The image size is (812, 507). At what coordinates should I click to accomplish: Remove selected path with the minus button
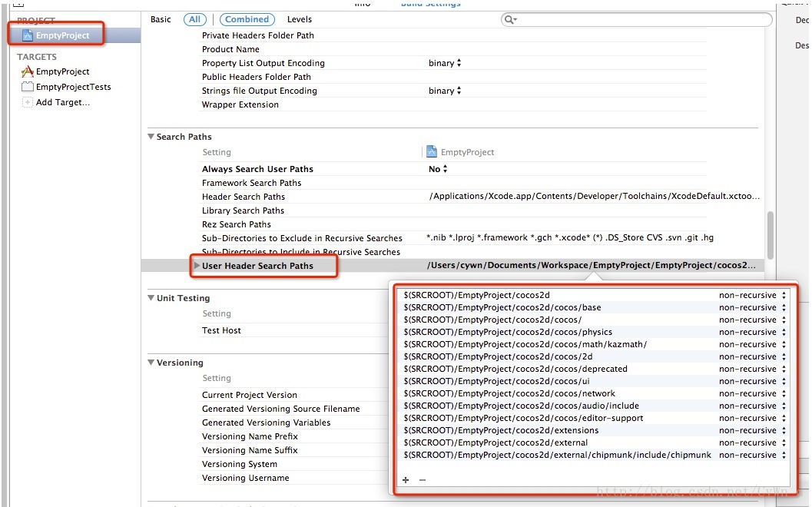423,480
